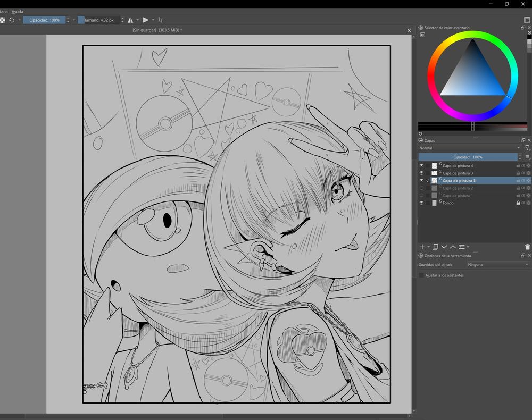Hide the unselected Capa de pintura 3 layer
This screenshot has width=532, height=420.
click(x=421, y=173)
